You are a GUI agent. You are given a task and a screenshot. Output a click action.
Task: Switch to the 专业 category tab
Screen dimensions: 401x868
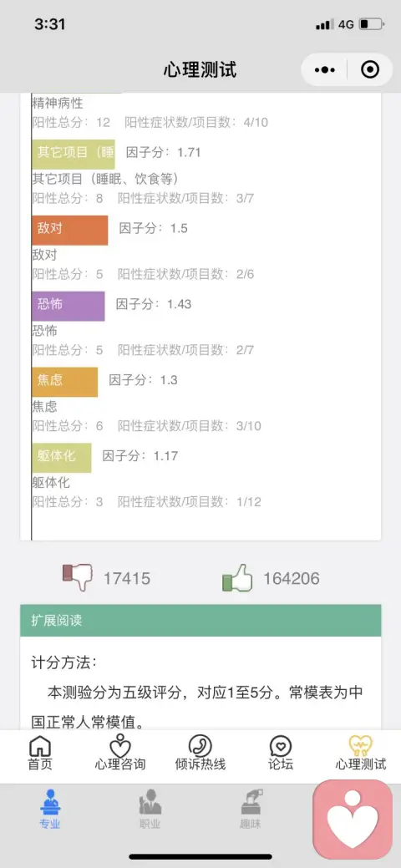50,810
